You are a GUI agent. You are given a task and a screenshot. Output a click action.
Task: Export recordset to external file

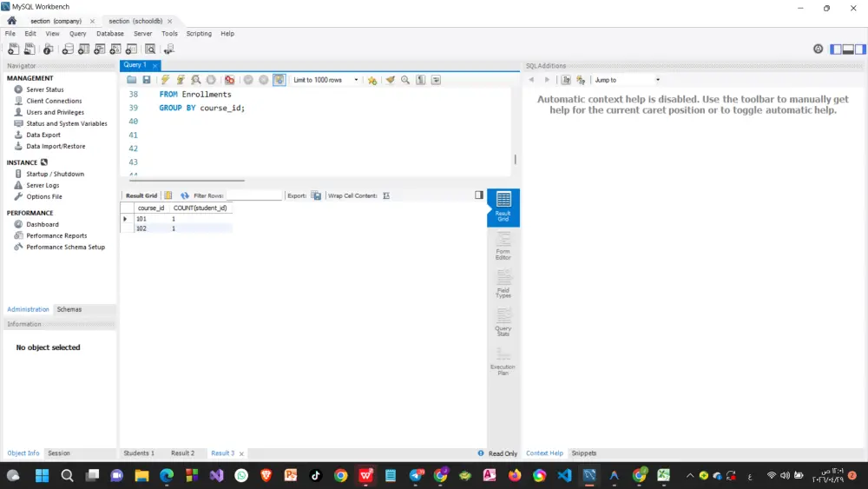[316, 195]
